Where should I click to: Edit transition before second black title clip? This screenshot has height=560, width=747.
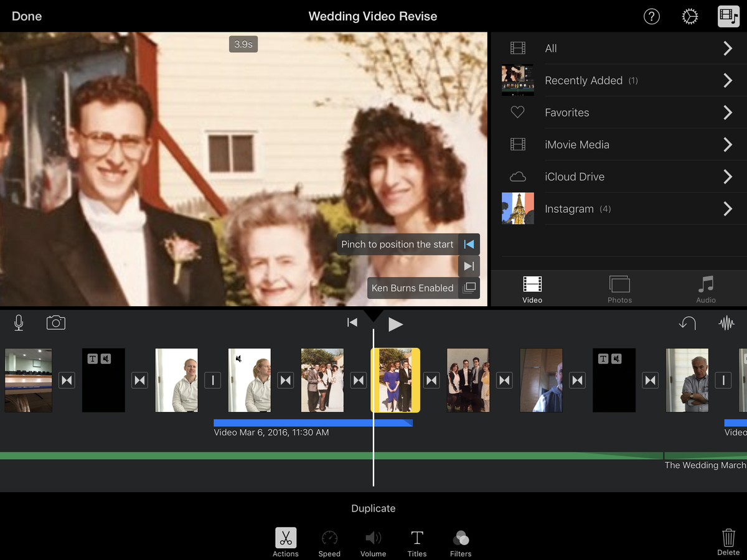coord(578,380)
